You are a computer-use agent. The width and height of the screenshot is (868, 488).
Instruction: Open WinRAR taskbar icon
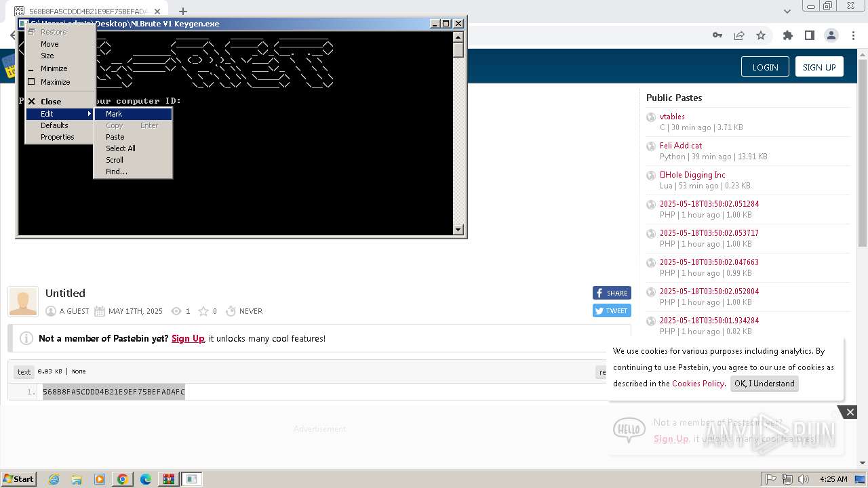click(169, 479)
